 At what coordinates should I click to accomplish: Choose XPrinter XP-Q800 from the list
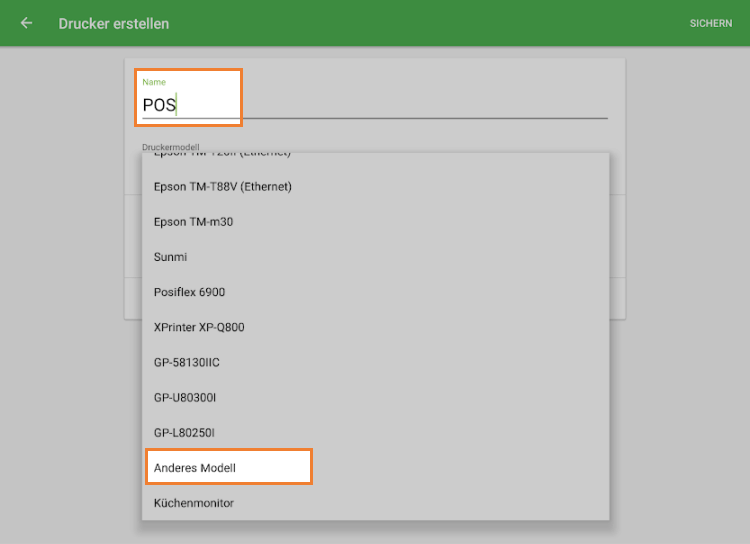199,327
